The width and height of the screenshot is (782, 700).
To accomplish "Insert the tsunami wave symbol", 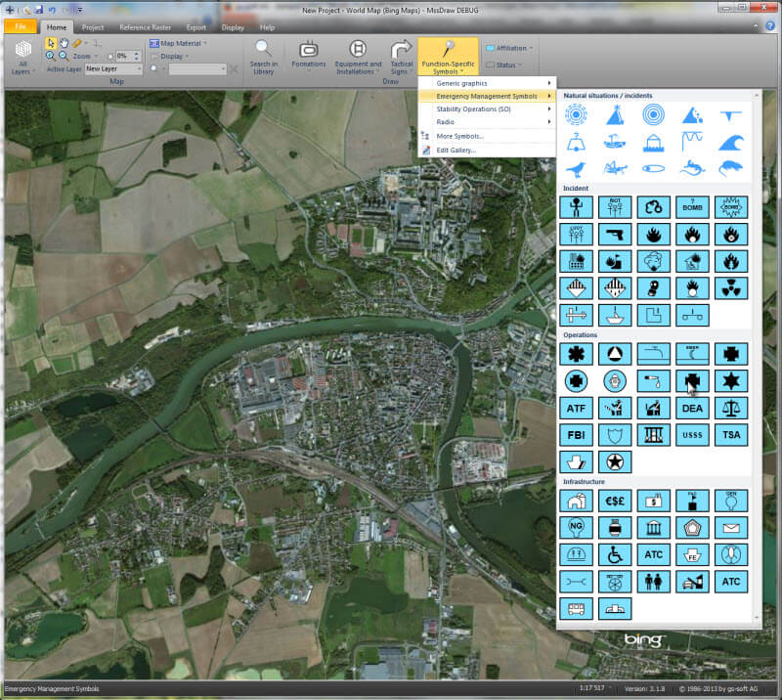I will point(730,143).
